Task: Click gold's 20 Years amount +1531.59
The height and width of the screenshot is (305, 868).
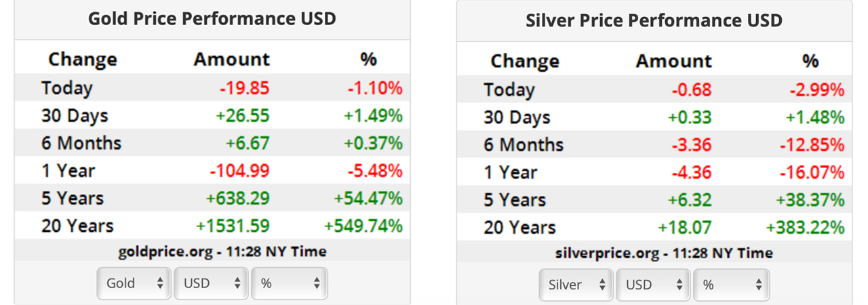Action: point(233,226)
